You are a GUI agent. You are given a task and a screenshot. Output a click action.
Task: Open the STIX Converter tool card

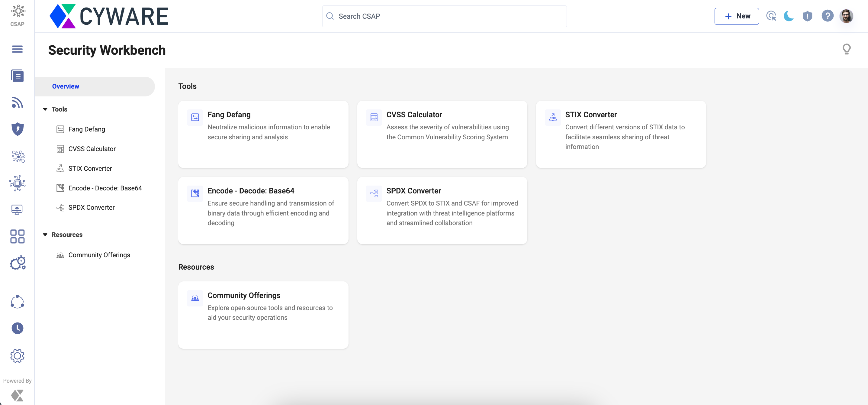620,134
